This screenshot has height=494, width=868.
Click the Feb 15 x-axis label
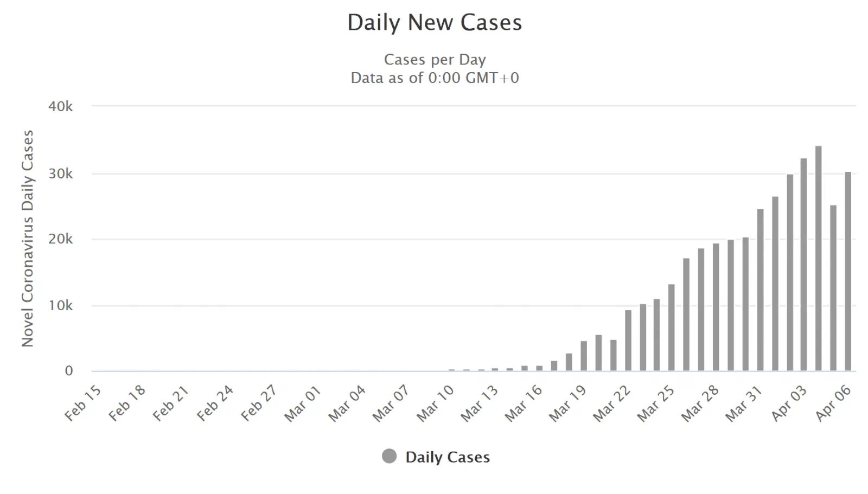tap(83, 403)
